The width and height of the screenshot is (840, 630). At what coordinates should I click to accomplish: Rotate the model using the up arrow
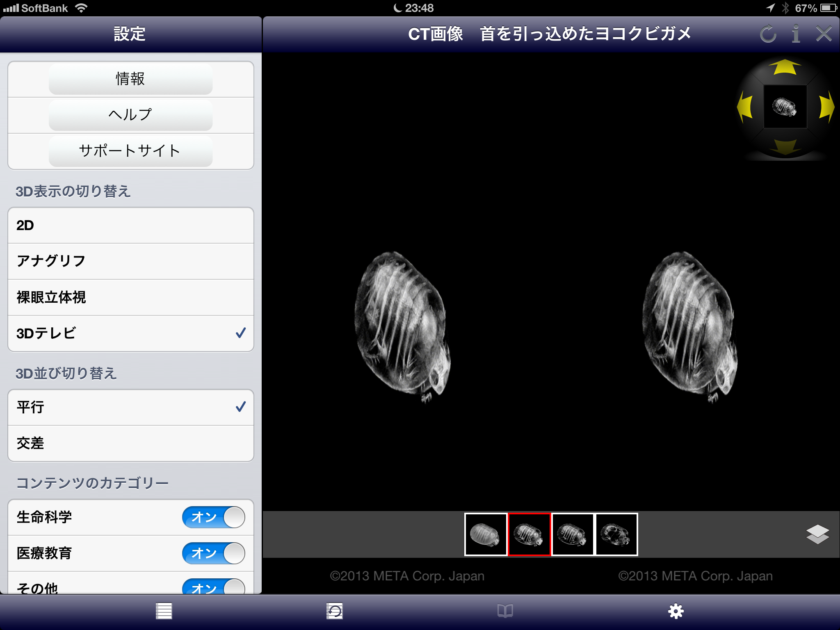point(785,68)
